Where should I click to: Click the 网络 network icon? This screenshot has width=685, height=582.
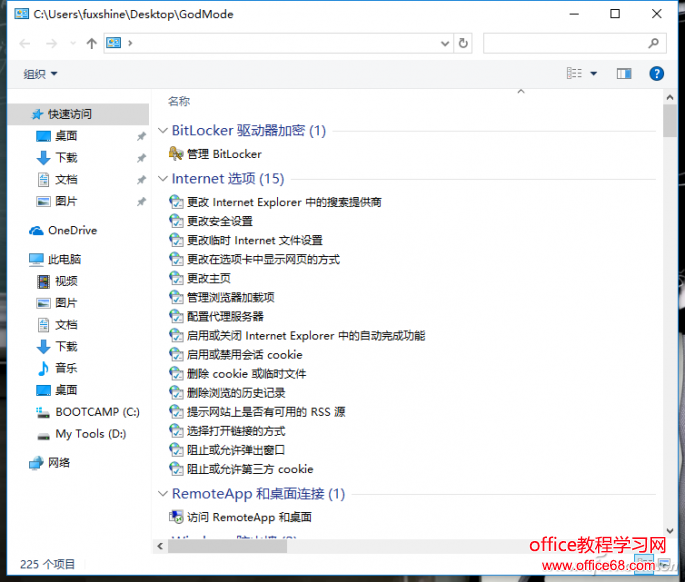[x=37, y=462]
